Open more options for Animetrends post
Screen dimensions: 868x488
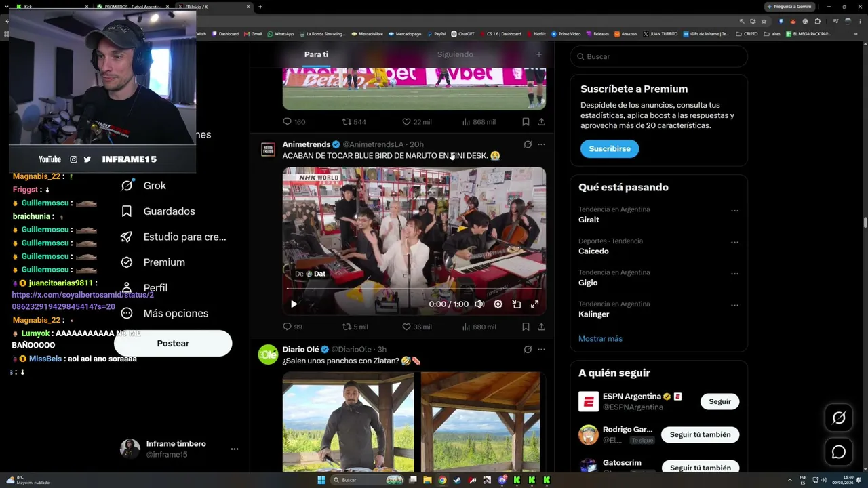[541, 144]
